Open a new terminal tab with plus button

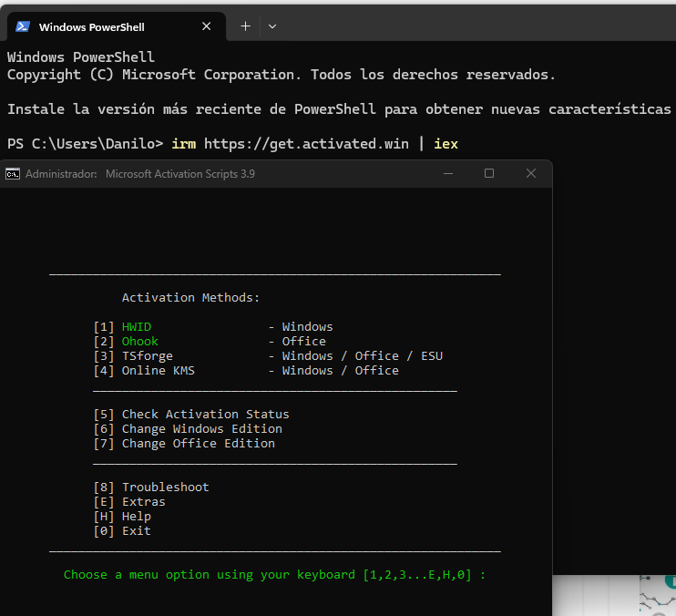(x=245, y=26)
